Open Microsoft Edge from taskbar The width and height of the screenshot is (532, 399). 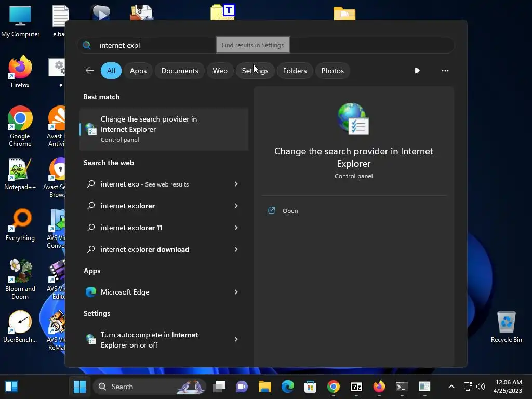click(x=287, y=387)
